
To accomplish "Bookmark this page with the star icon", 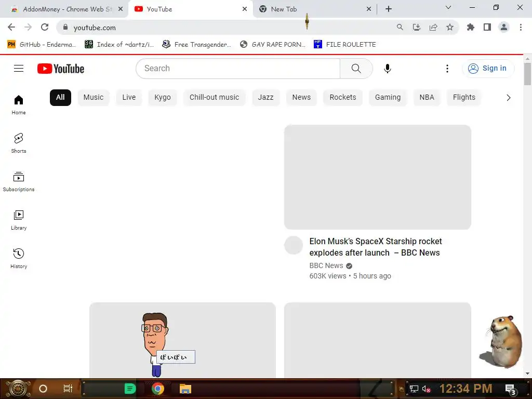I will [450, 27].
